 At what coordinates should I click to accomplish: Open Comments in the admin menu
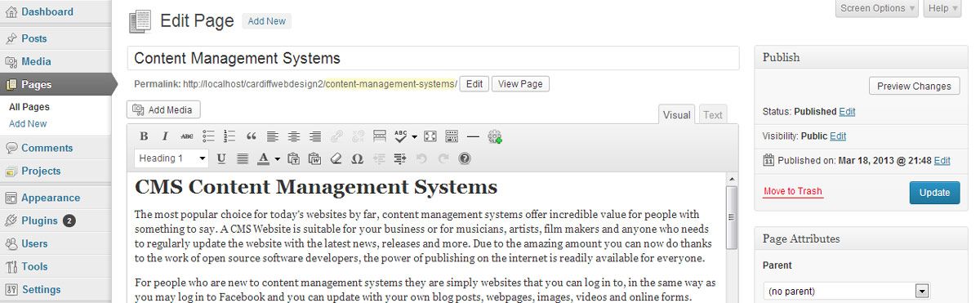(56, 148)
